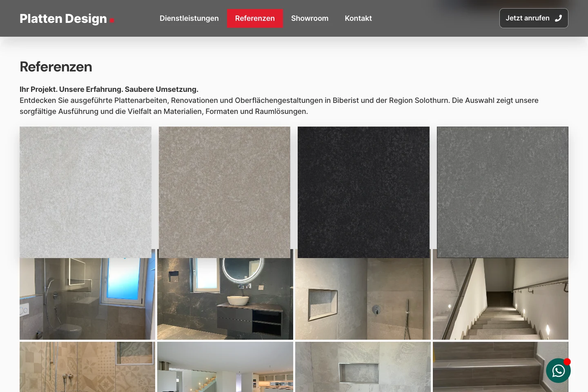Go to the Showroom page

[310, 18]
